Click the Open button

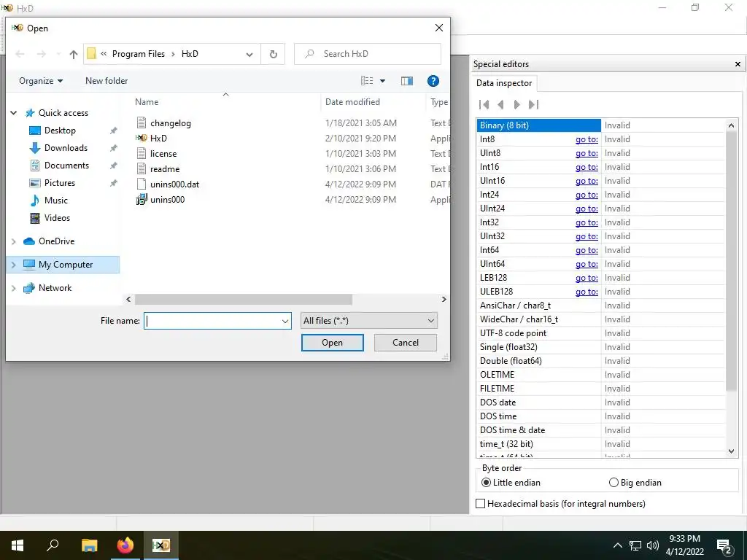pos(332,343)
